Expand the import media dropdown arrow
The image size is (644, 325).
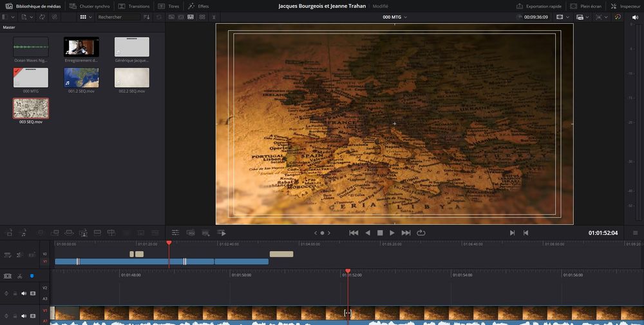point(30,17)
